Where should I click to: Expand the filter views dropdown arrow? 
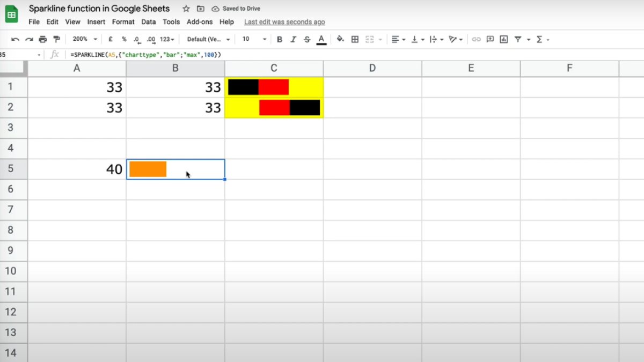(529, 40)
